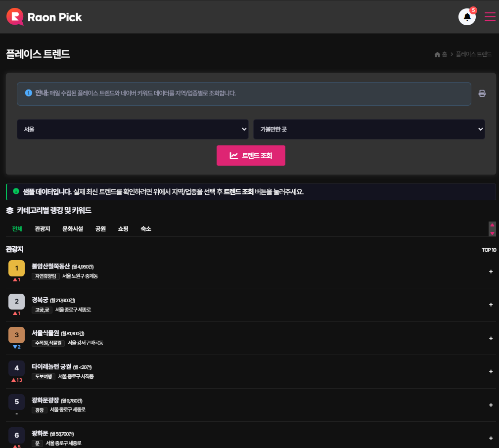
Task: Expand the 경복궁 row details
Action: [491, 305]
